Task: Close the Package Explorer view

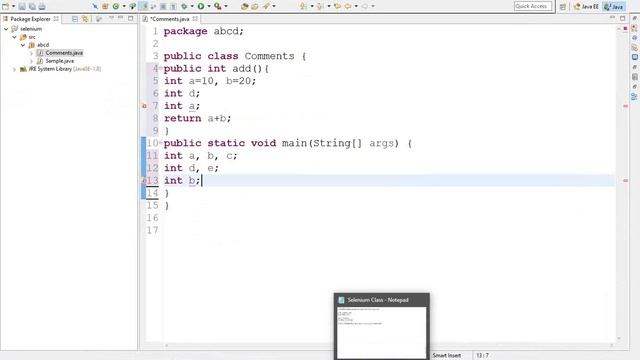Action: [x=56, y=19]
